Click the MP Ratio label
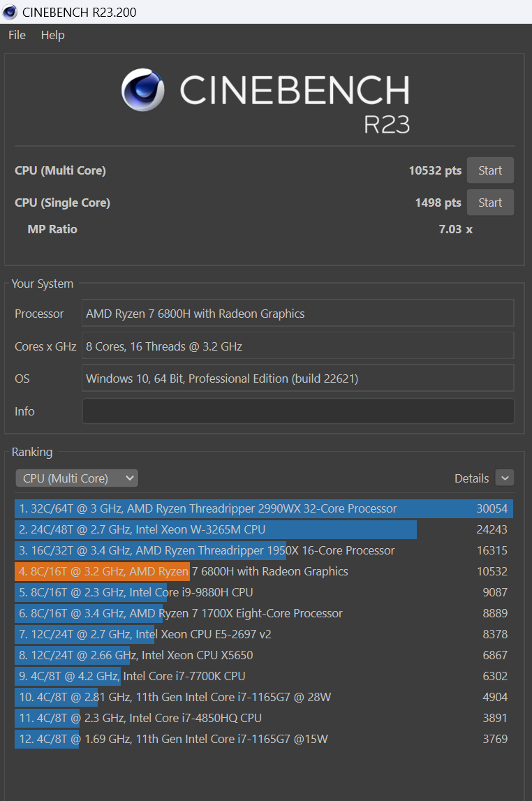Image resolution: width=532 pixels, height=801 pixels. [x=52, y=229]
